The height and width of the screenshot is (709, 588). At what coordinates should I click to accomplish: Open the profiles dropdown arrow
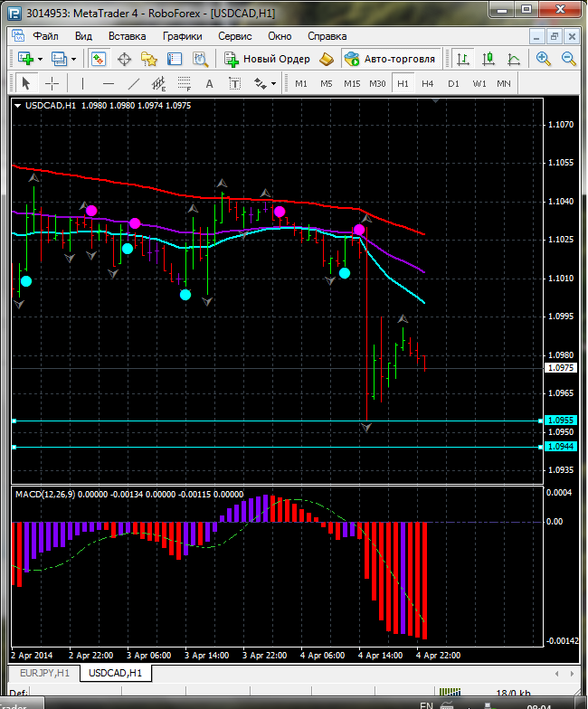(74, 59)
